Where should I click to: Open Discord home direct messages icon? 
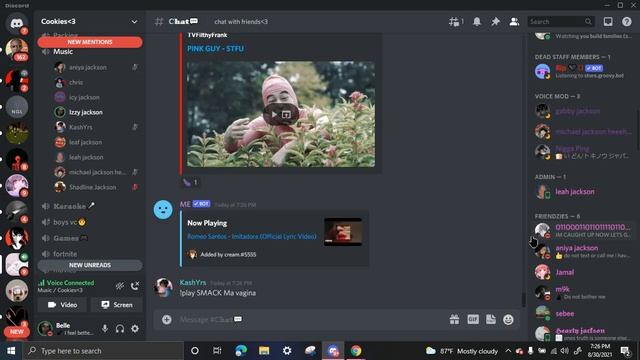17,23
